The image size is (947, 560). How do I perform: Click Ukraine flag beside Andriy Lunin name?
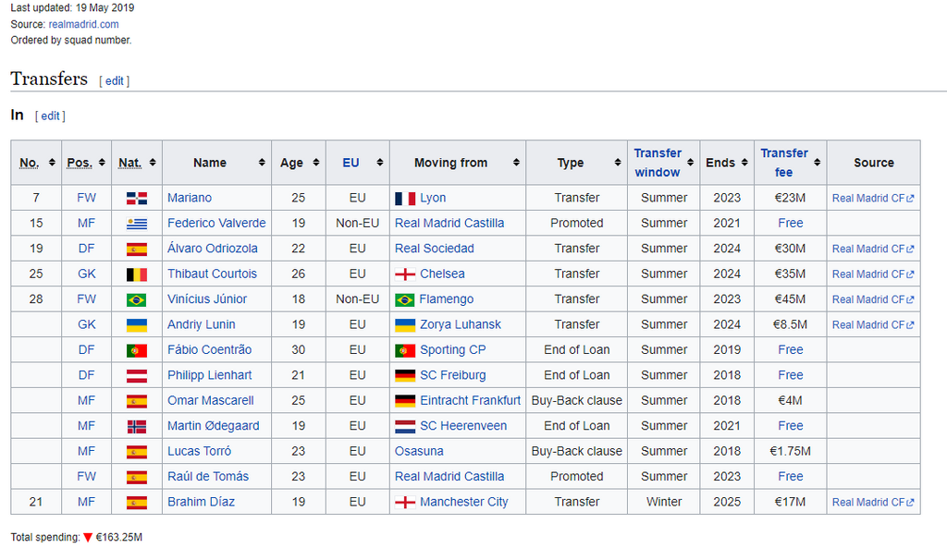pos(137,324)
